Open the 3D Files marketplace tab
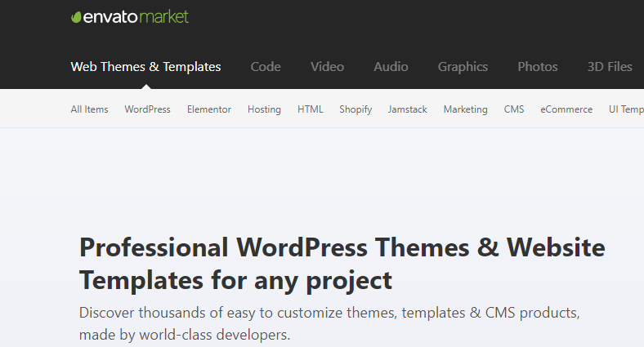This screenshot has width=644, height=347. [610, 67]
